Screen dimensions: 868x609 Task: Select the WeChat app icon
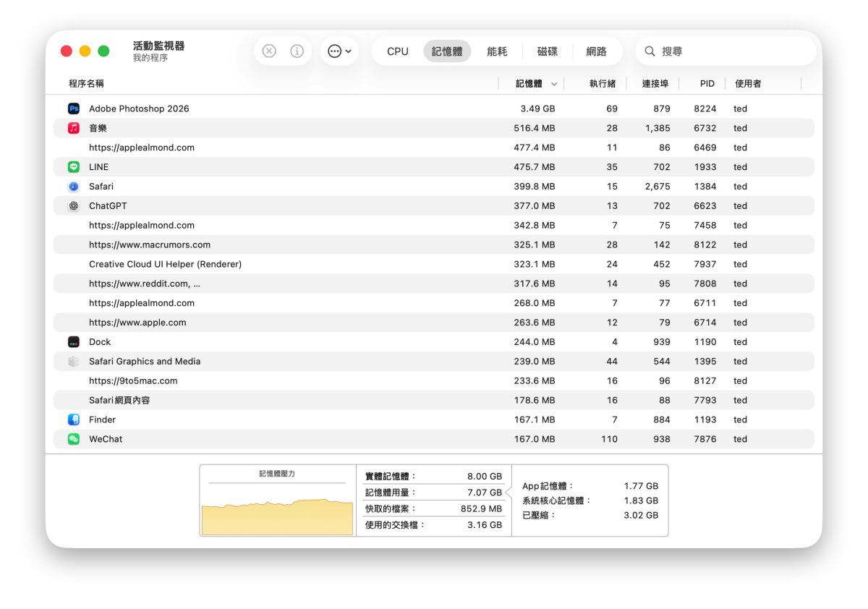(x=73, y=439)
